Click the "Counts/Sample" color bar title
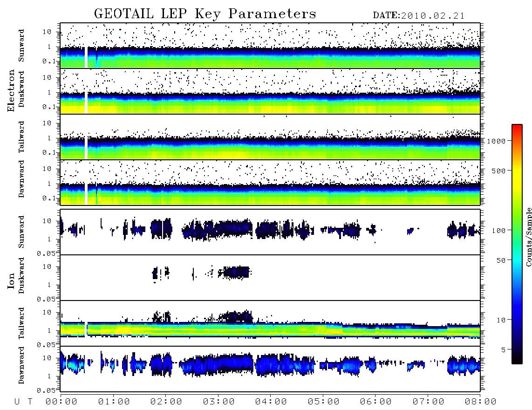Screen dimensions: 532x410 tap(528, 237)
